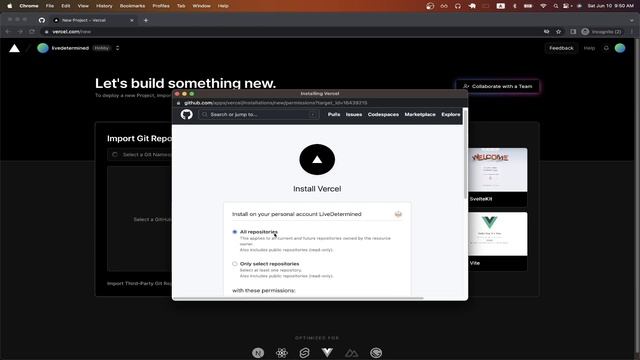Click the Next.js framework icon at bottom
Image resolution: width=640 pixels, height=360 pixels.
258,353
